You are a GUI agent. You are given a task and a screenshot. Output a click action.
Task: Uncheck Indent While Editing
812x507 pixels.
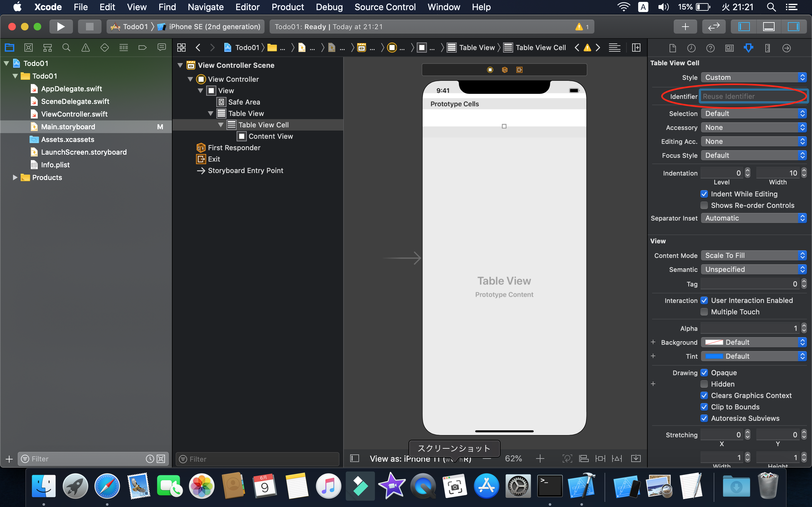[704, 194]
